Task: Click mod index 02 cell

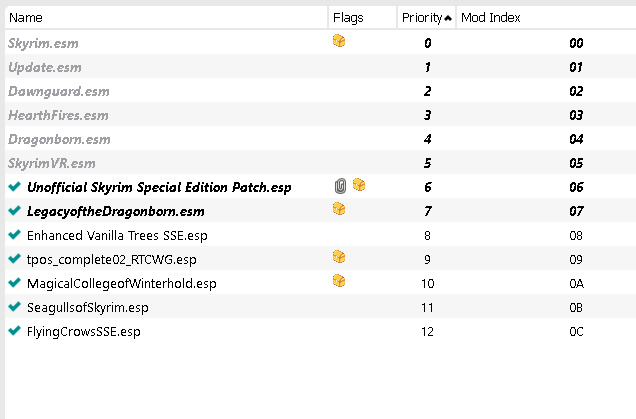Action: (x=576, y=91)
